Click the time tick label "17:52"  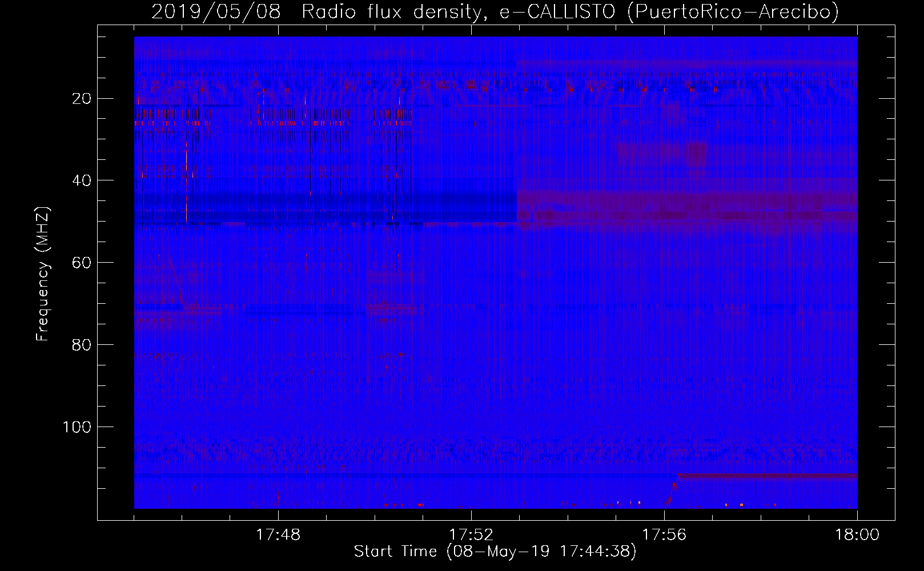(x=471, y=535)
